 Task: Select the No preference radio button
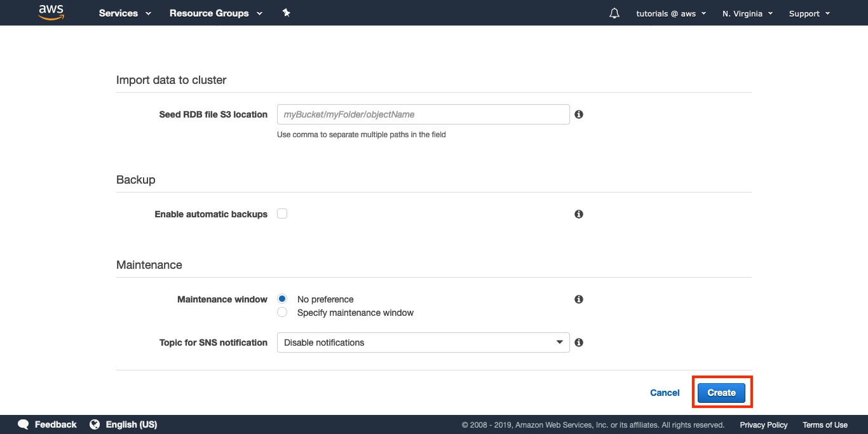click(282, 299)
